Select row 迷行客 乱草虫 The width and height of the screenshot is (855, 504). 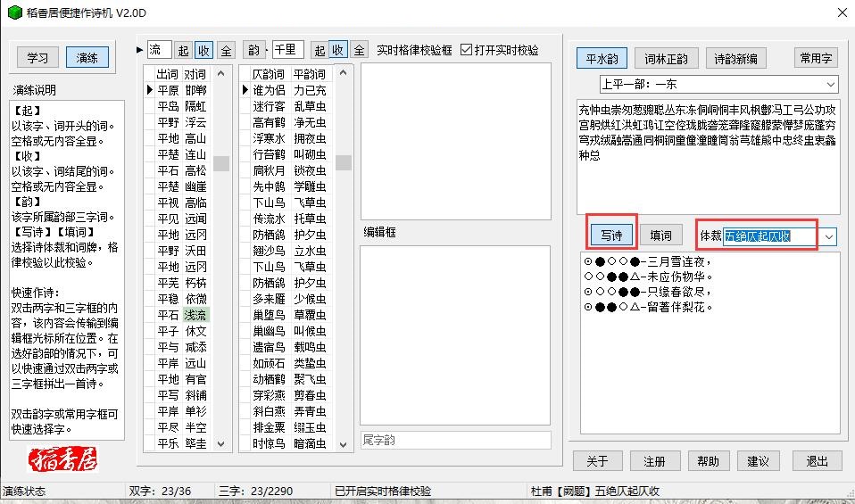289,106
